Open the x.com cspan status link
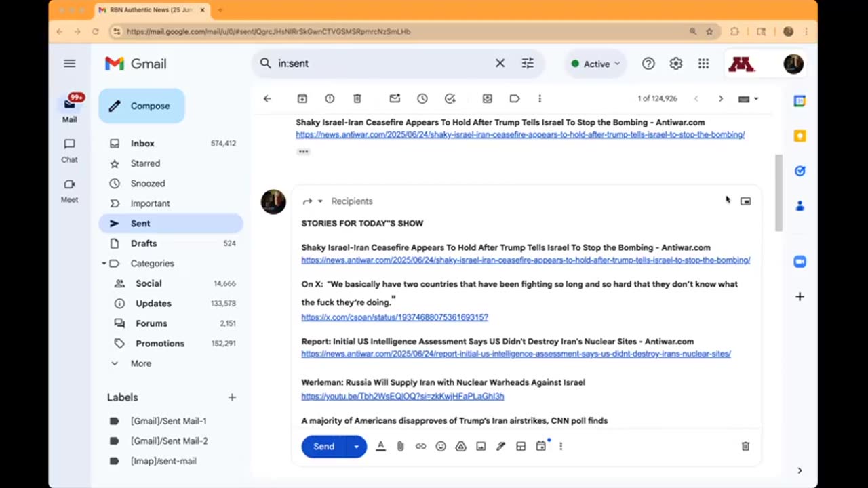868x488 pixels. 395,317
